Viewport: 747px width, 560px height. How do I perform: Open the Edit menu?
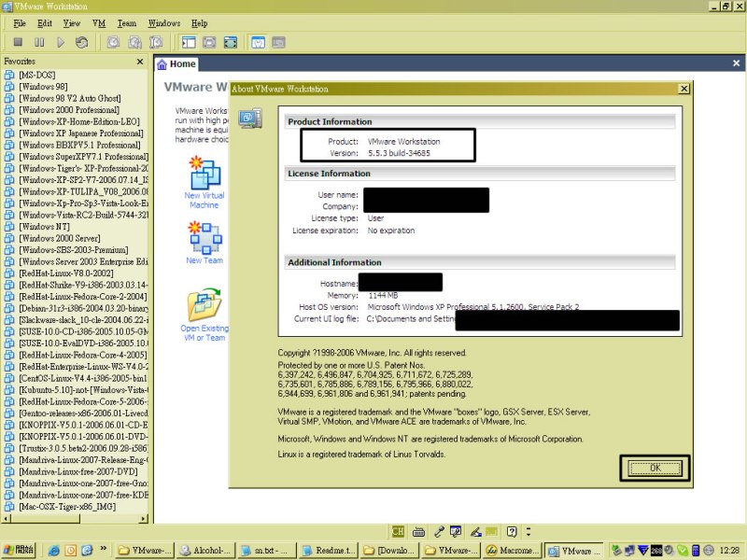tap(45, 22)
